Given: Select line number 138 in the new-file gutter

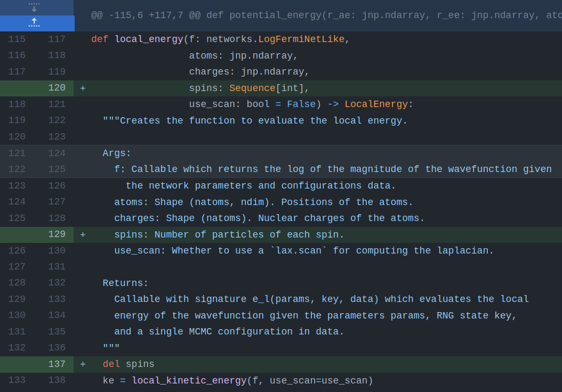Looking at the screenshot, I should click(x=57, y=380).
